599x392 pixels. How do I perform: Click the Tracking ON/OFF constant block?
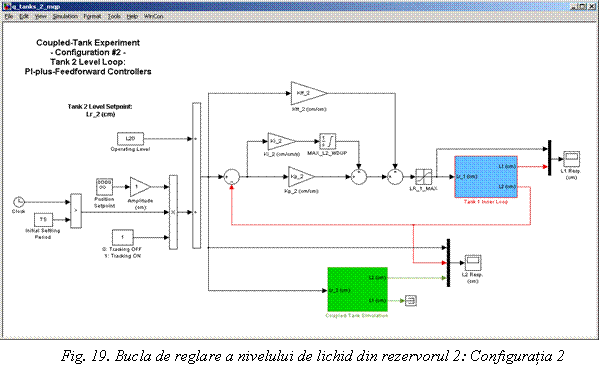[x=123, y=237]
